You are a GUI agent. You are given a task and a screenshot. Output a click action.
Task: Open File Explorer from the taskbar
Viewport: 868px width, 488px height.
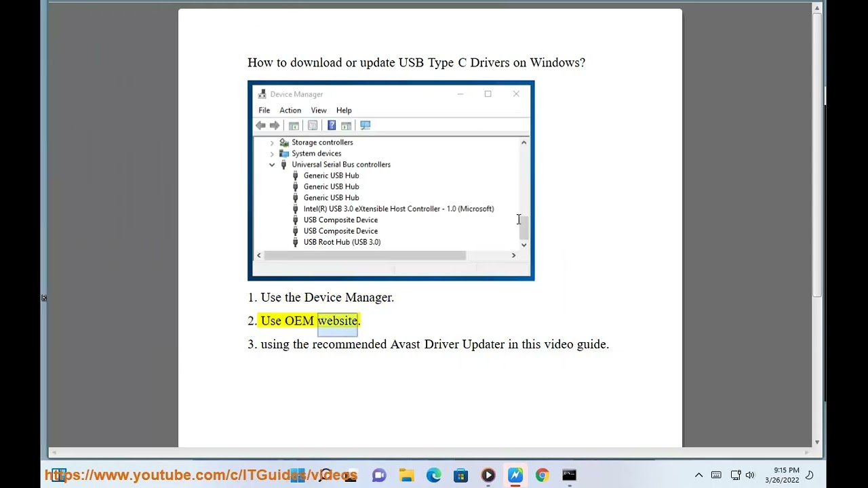(406, 475)
